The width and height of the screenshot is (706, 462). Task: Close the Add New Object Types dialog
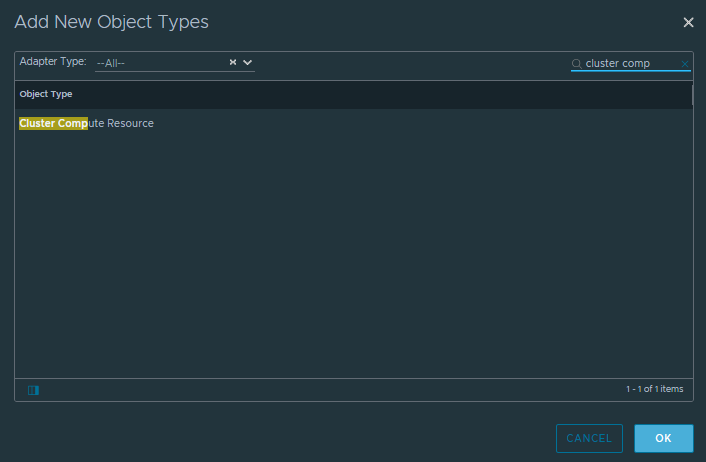(688, 23)
